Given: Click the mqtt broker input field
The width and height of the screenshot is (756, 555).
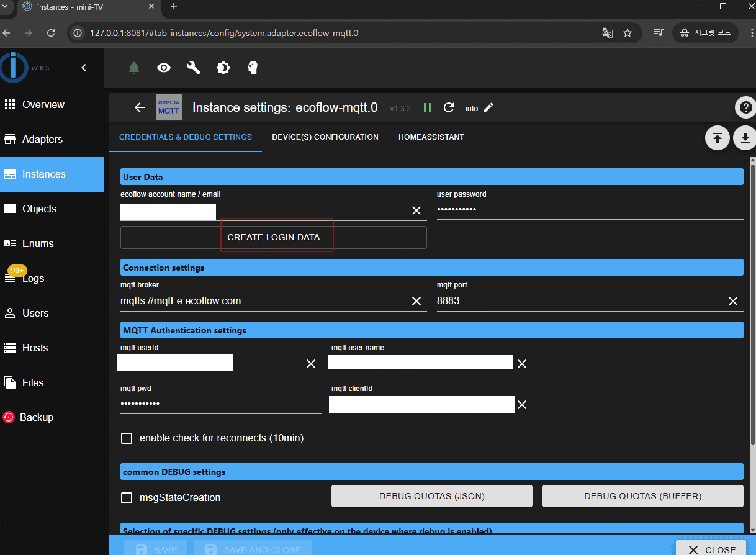Looking at the screenshot, I should tap(264, 301).
